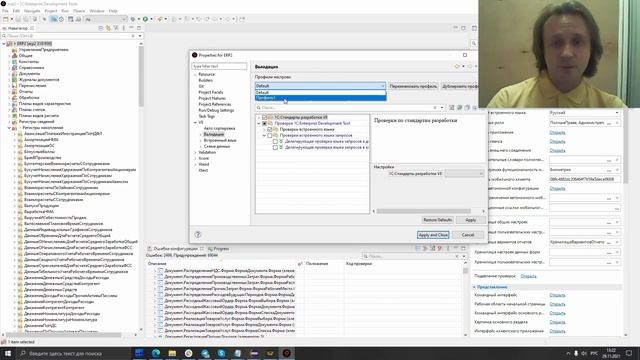Image resolution: width=640 pixels, height=360 pixels.
Task: Open Microsoft Edge from taskbar
Action: point(156,353)
